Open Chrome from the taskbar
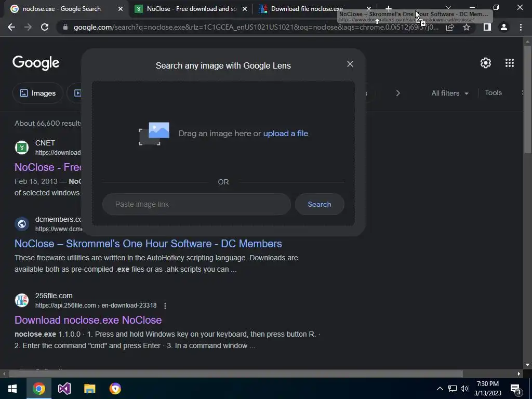Viewport: 532px width, 399px height. 38,389
